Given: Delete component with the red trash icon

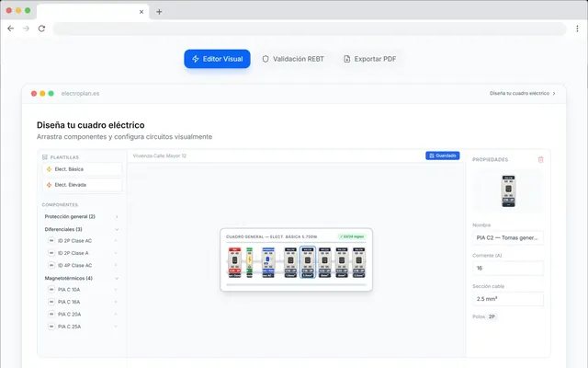Looking at the screenshot, I should 540,159.
